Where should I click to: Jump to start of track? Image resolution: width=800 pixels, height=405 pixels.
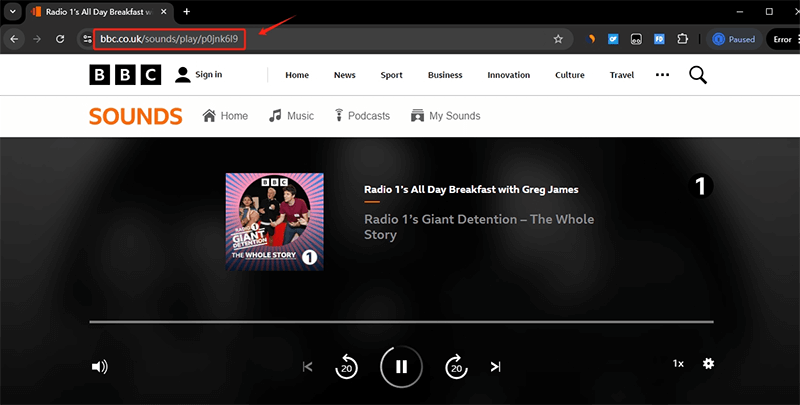(308, 367)
